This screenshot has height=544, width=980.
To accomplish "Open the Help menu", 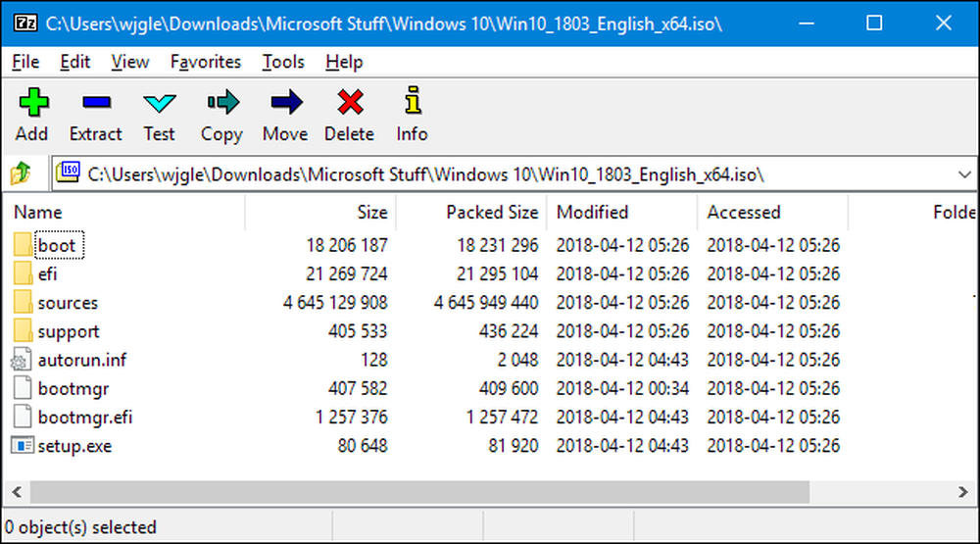I will (344, 62).
